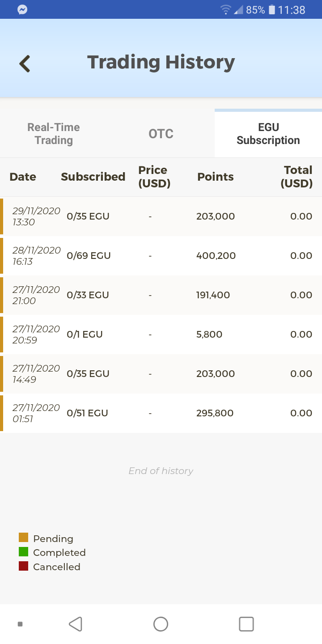Open the 0/1 EGU subscription entry
The height and width of the screenshot is (644, 322).
coord(161,335)
